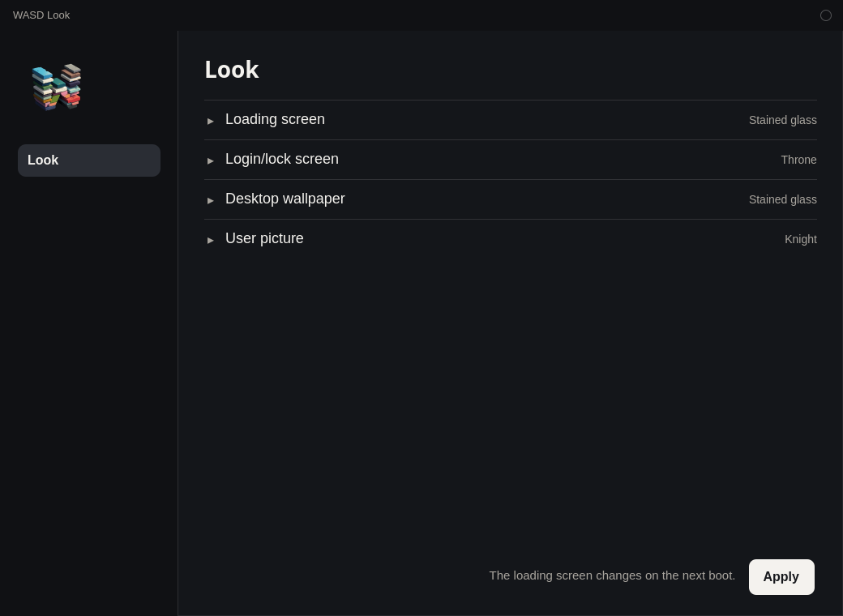Click the WASD stacked-blocks logo
Screen dimensions: 843x616
click(57, 87)
